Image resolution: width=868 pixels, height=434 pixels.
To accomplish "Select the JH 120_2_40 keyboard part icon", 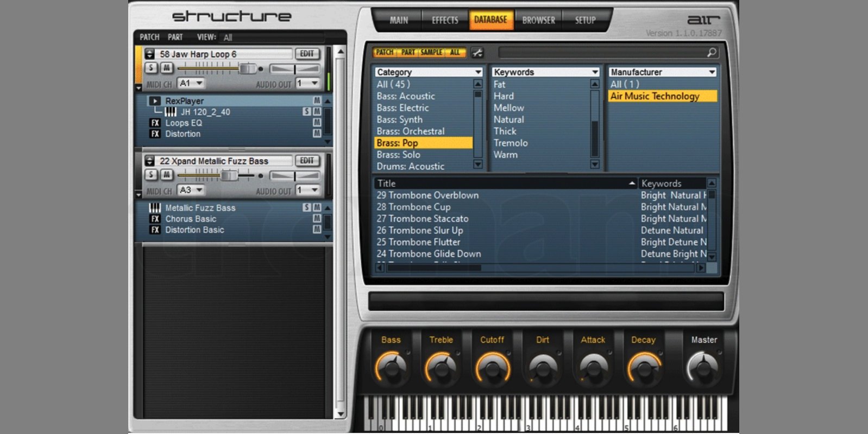I will click(x=171, y=112).
